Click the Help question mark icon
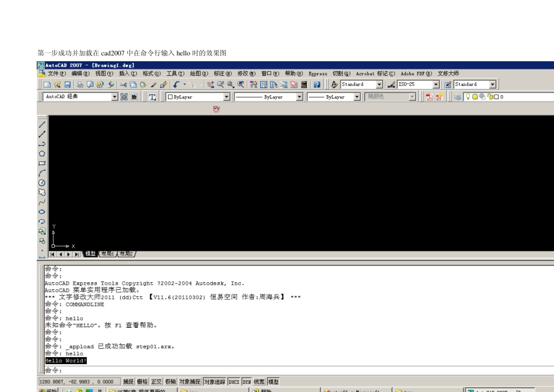 click(x=317, y=85)
